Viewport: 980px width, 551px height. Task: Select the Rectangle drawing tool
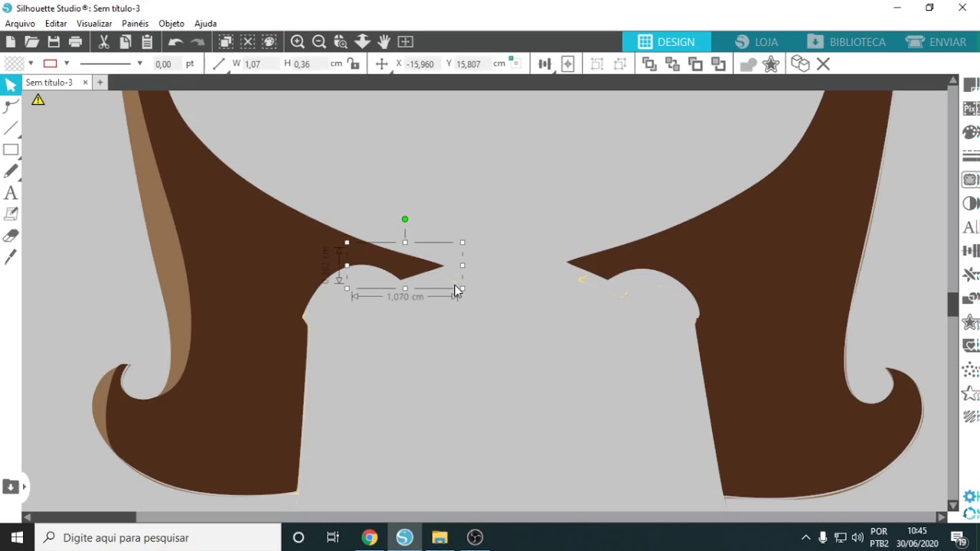coord(11,150)
